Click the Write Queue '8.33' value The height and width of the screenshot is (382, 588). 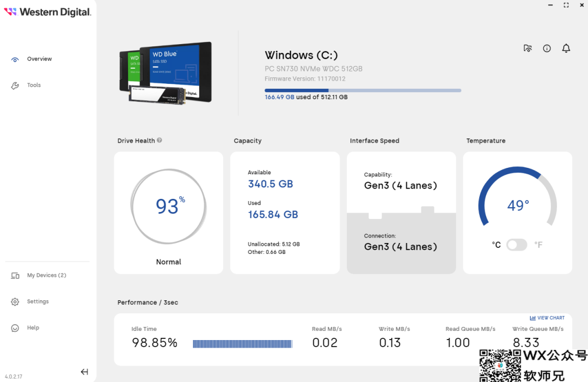[x=526, y=343]
